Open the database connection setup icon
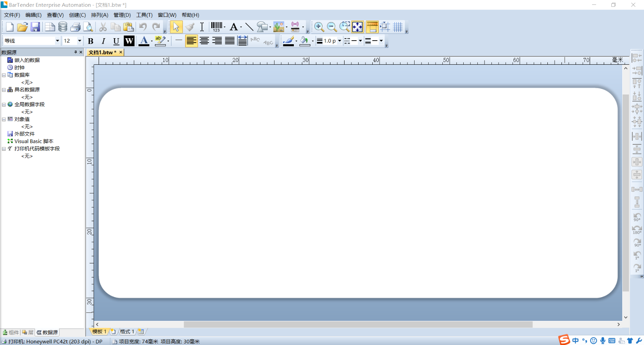Screen dimensions: 644x345 point(63,27)
